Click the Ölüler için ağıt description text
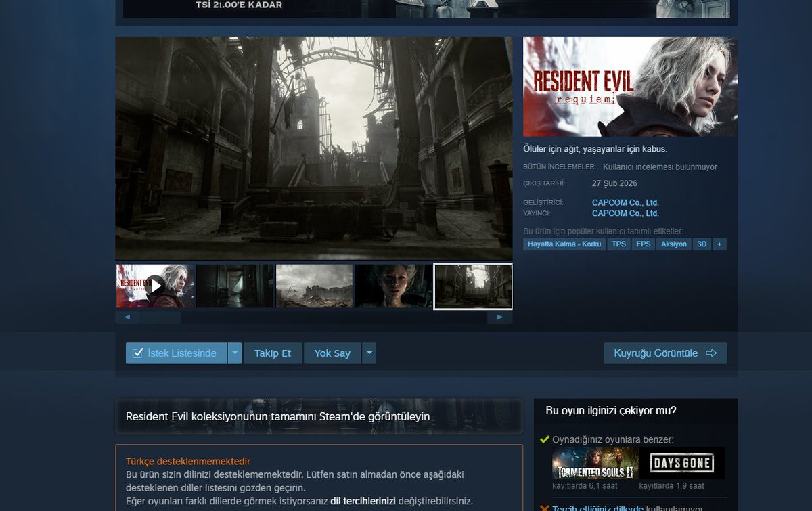The width and height of the screenshot is (812, 511). 595,149
